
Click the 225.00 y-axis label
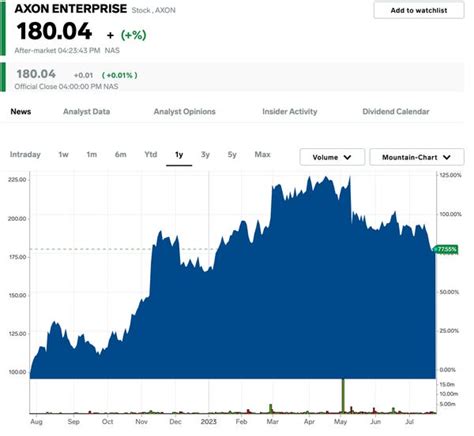click(x=17, y=180)
